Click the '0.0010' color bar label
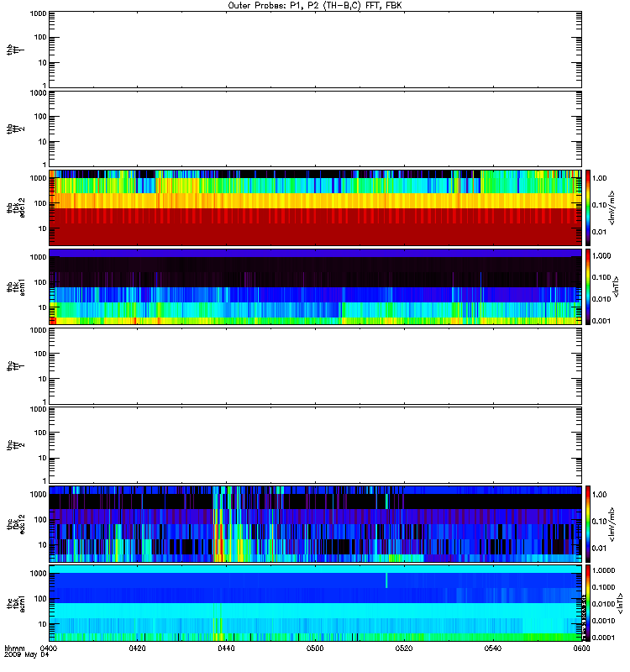The image size is (630, 672). point(603,621)
